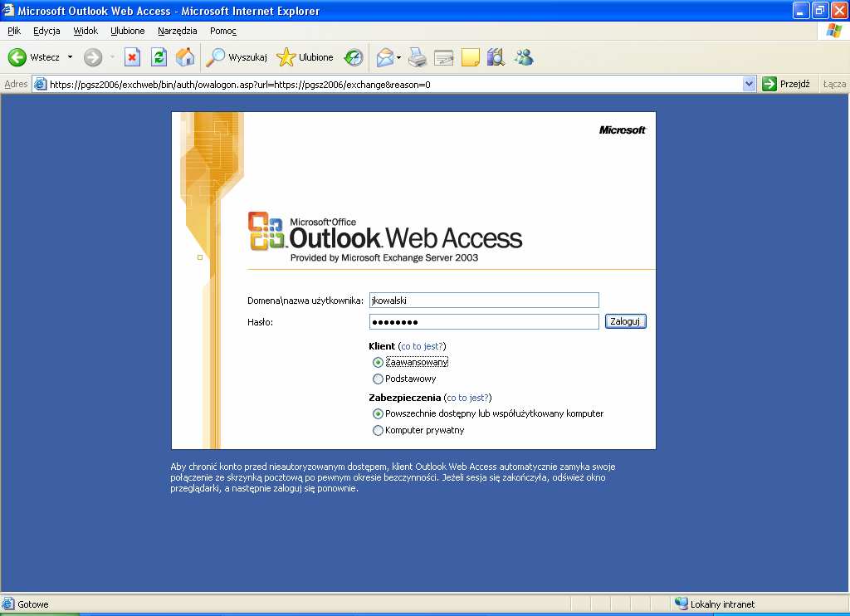Screen dimensions: 850x616
Task: Expand the address bar dropdown list
Action: (x=750, y=84)
